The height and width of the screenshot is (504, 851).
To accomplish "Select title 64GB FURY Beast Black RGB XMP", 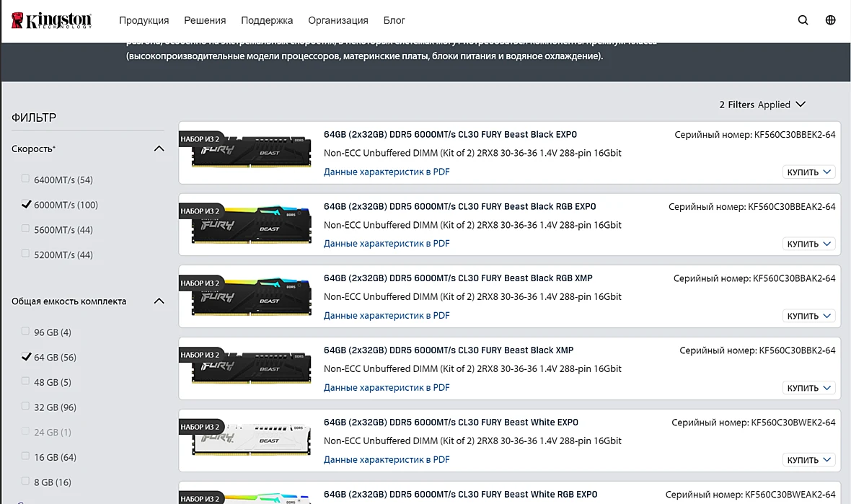I will pyautogui.click(x=458, y=278).
